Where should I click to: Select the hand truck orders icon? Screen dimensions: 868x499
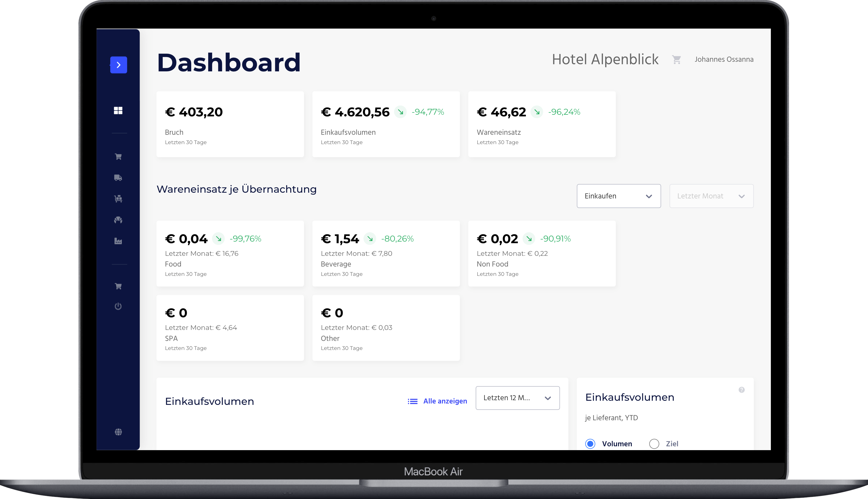tap(118, 199)
